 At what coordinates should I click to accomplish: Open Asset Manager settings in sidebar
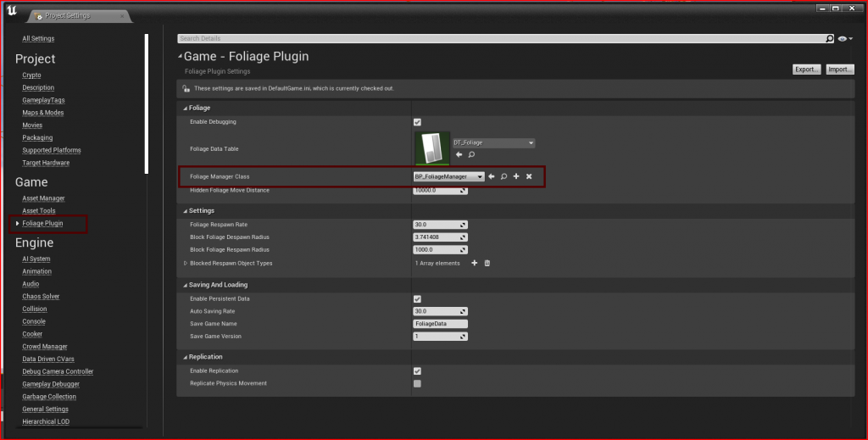[x=43, y=198]
